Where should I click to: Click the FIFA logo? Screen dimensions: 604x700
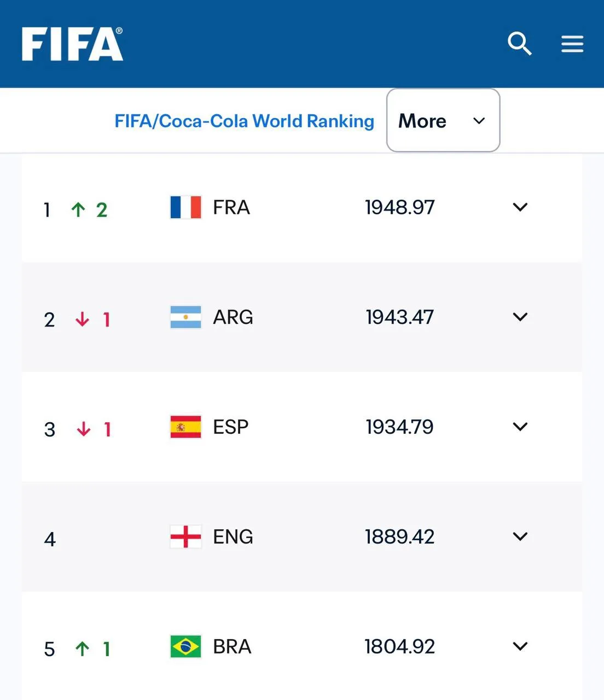tap(72, 44)
